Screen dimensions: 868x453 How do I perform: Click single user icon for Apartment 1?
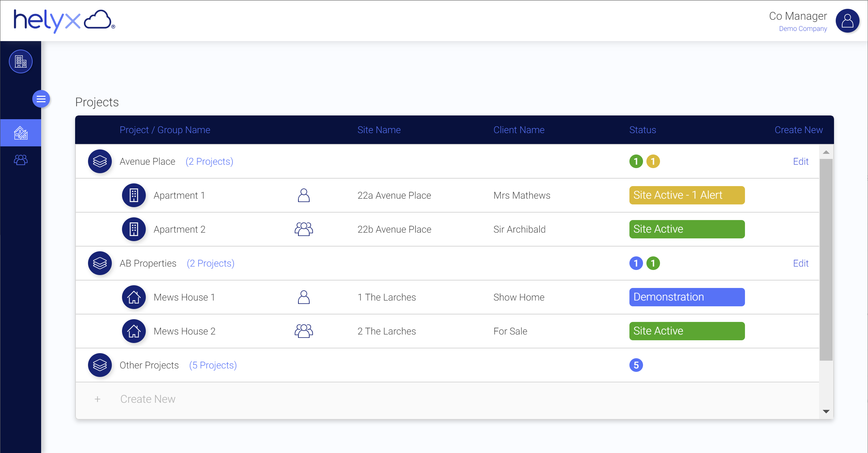tap(304, 195)
